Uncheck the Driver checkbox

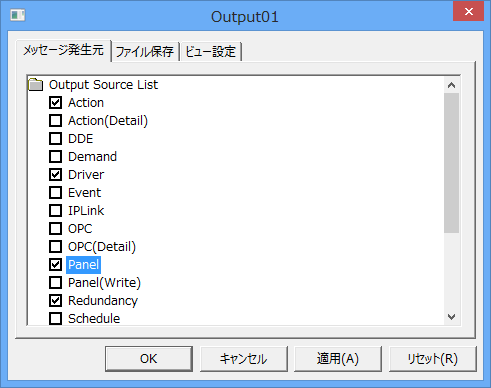(x=55, y=174)
